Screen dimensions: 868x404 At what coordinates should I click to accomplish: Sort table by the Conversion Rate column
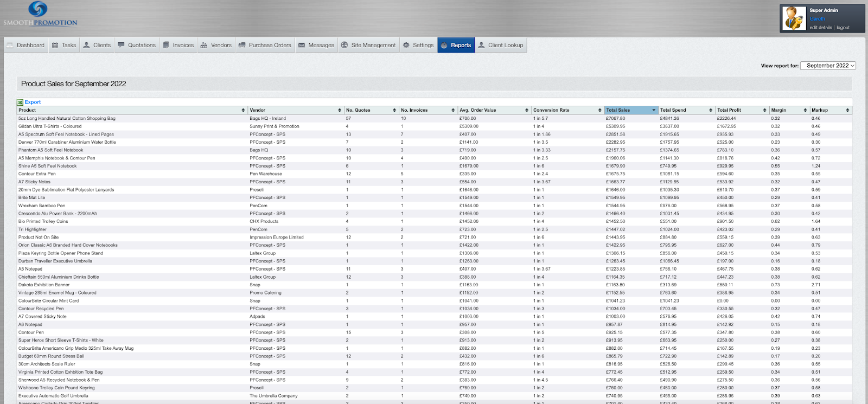click(567, 110)
